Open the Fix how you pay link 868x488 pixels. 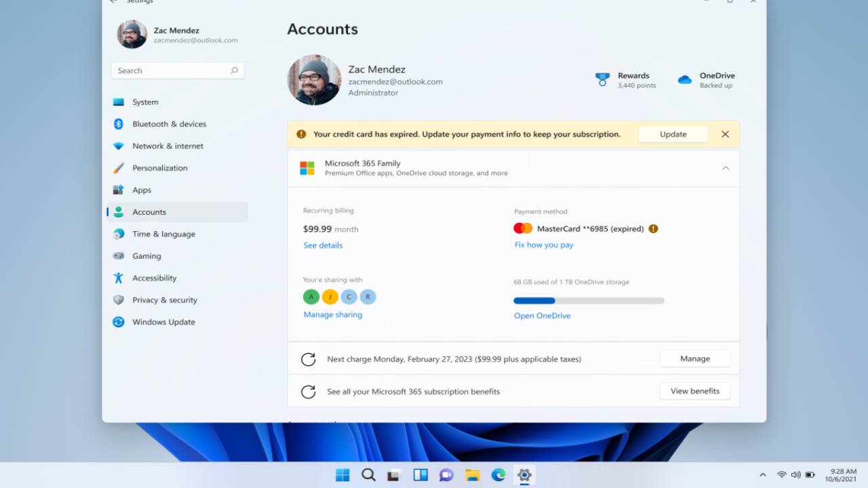point(543,245)
